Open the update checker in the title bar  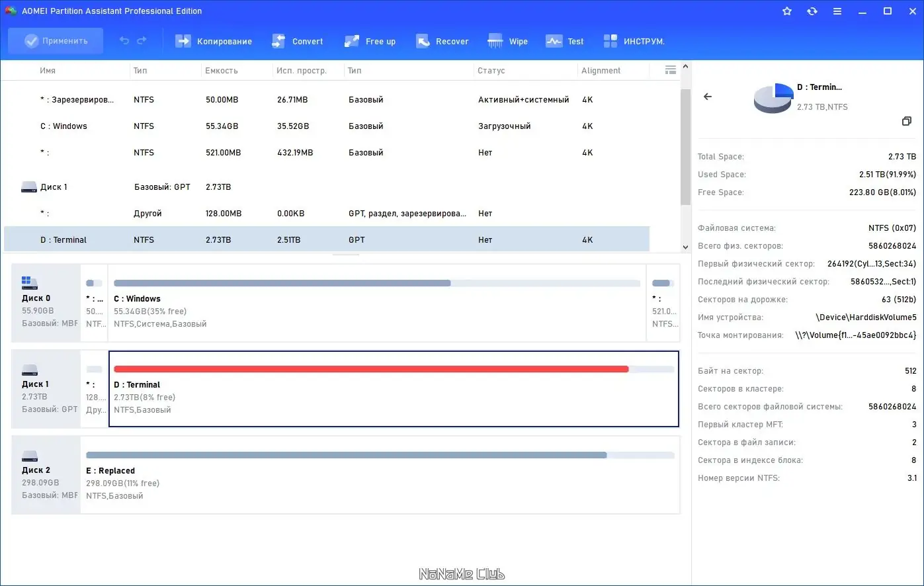pos(812,11)
